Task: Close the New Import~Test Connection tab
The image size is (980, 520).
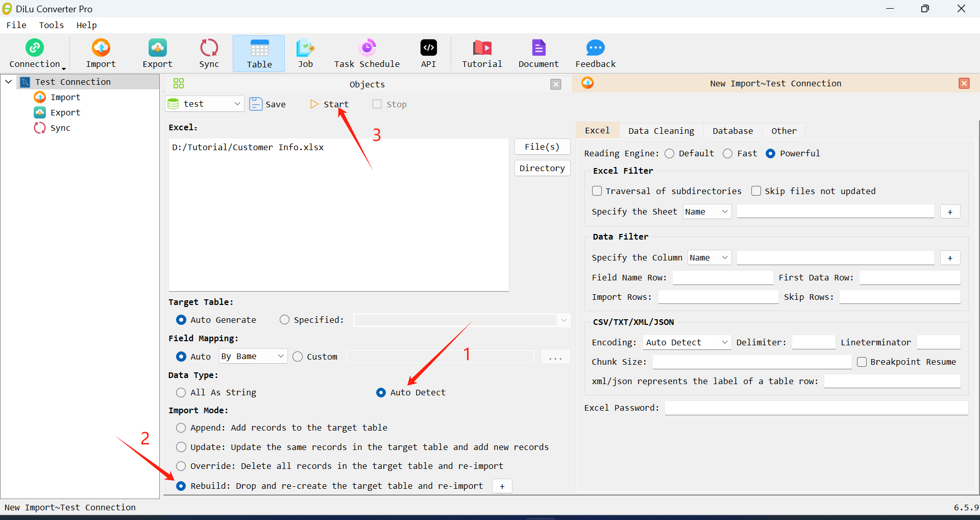Action: [x=964, y=83]
